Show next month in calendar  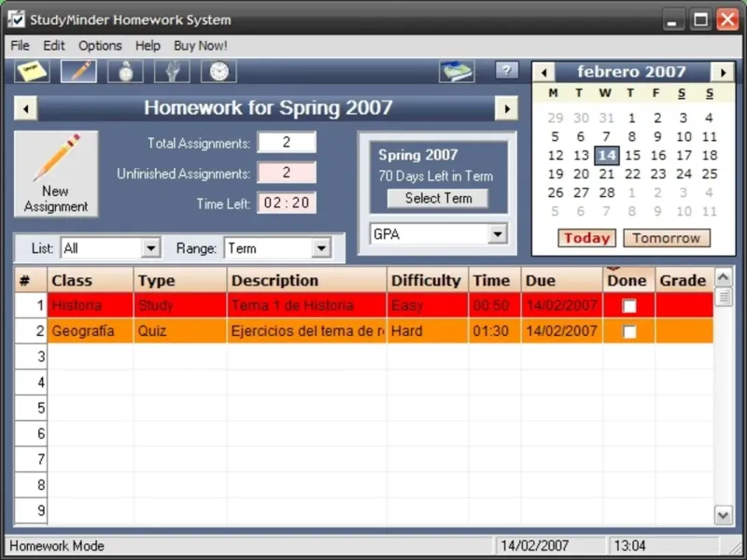point(723,73)
